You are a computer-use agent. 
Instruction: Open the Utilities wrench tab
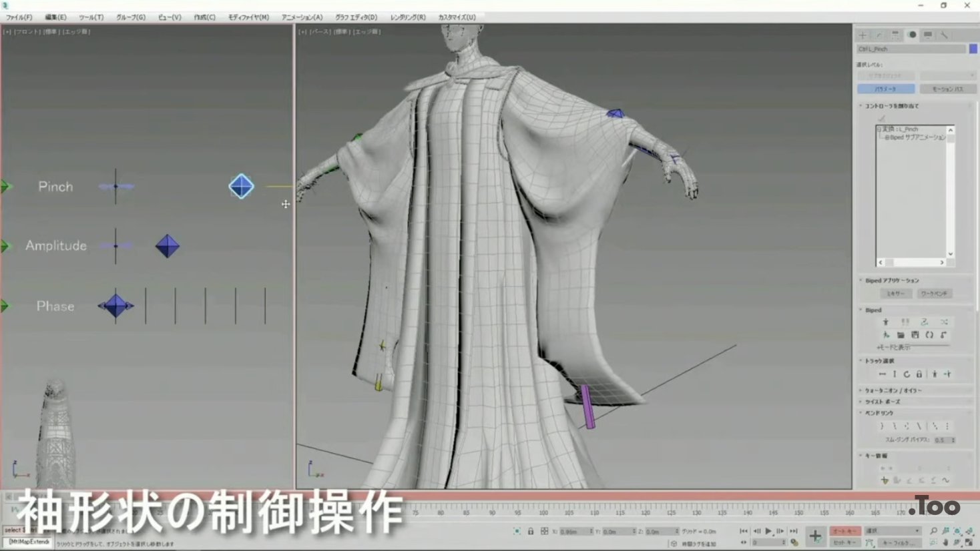click(x=944, y=35)
